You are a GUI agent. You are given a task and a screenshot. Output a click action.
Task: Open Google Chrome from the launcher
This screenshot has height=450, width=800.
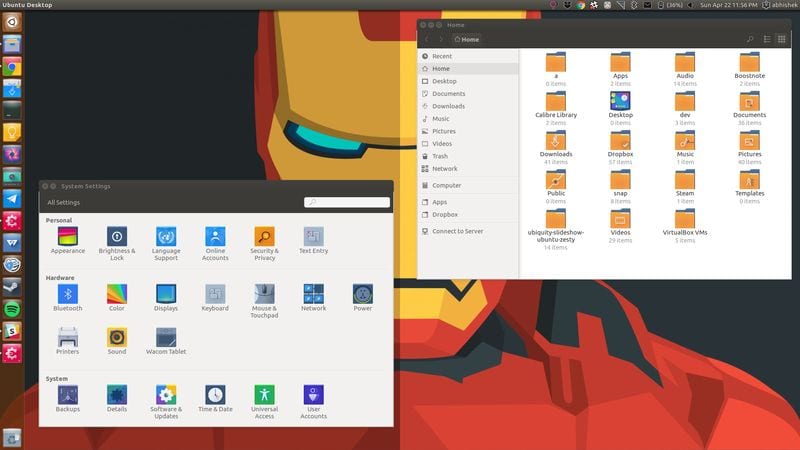coord(12,66)
